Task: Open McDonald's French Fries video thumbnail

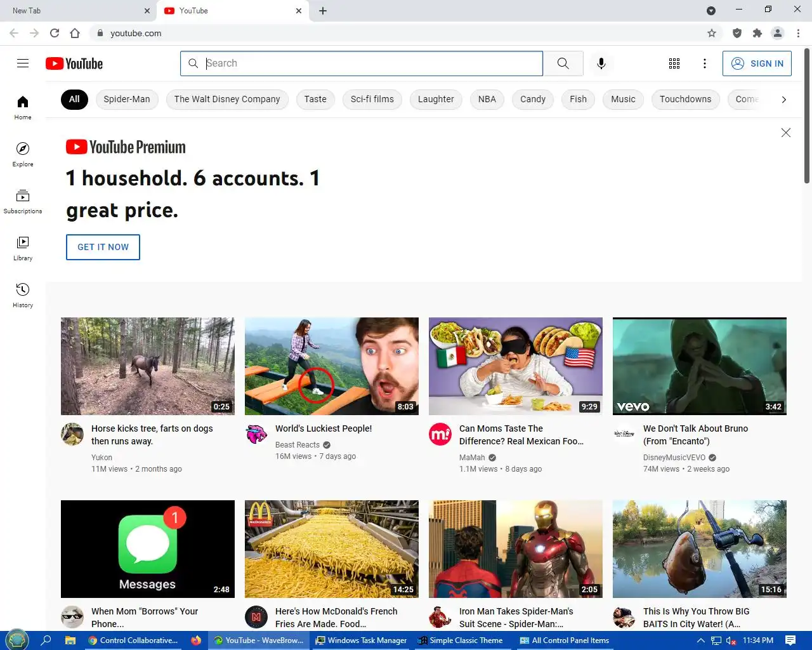Action: coord(332,549)
